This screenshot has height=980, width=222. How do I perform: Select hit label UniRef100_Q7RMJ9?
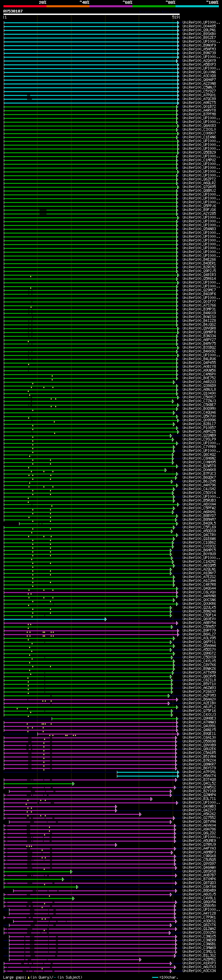point(199,844)
